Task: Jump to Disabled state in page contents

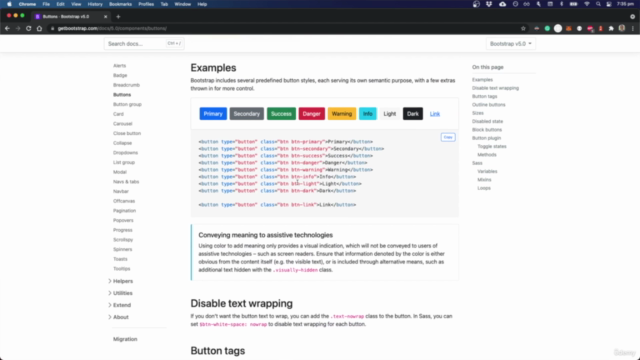Action: click(487, 122)
